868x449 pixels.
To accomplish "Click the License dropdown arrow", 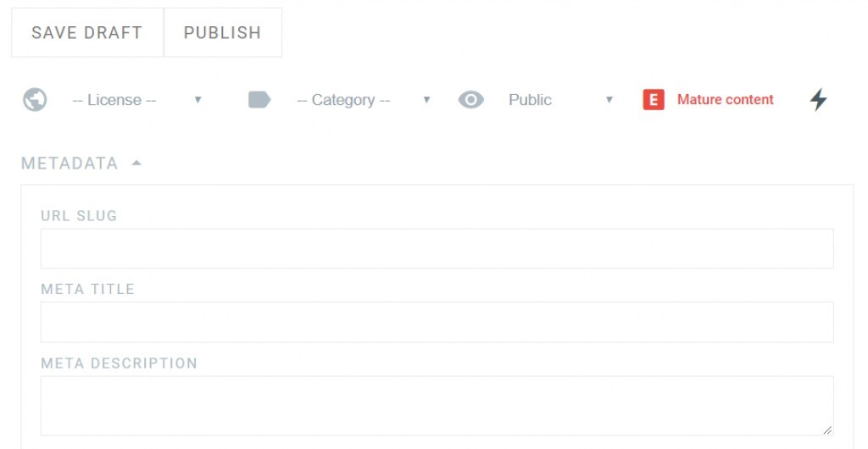I will pos(198,100).
